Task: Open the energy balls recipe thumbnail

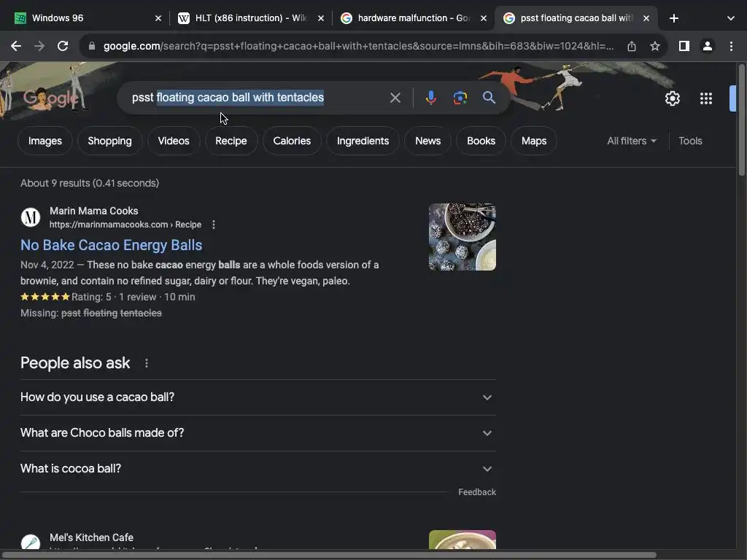Action: [x=462, y=237]
